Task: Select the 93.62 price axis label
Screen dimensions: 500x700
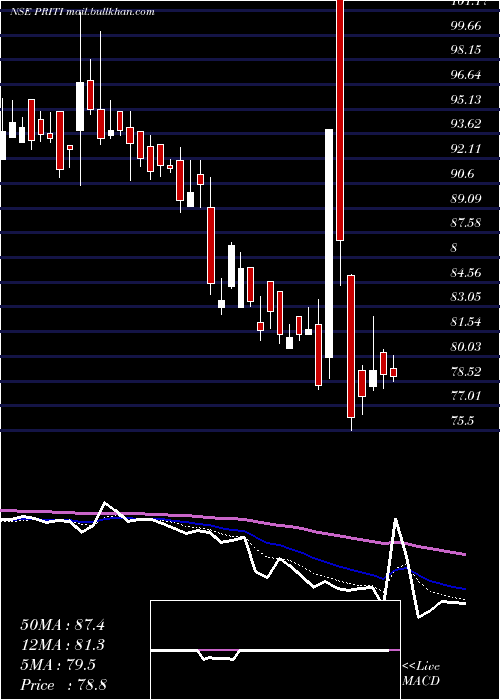Action: (466, 124)
